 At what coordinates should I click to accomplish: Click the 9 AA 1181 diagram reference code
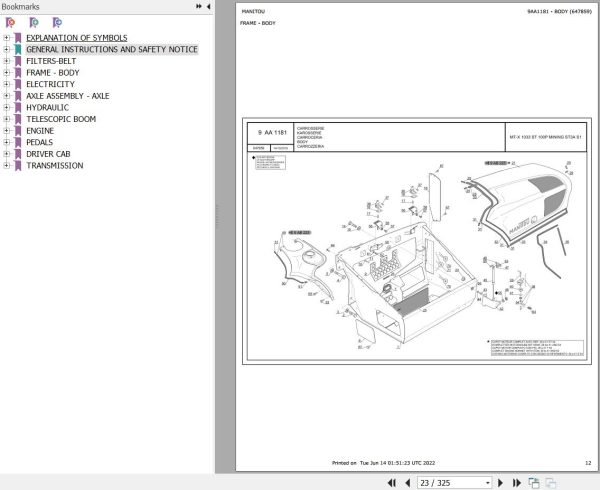(272, 133)
